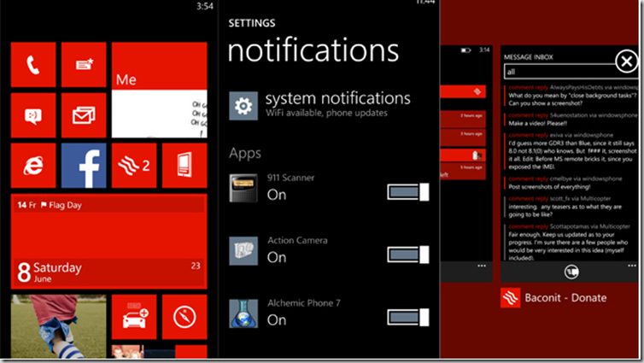The width and height of the screenshot is (644, 363).
Task: Click the Action Camera app icon
Action: (243, 250)
